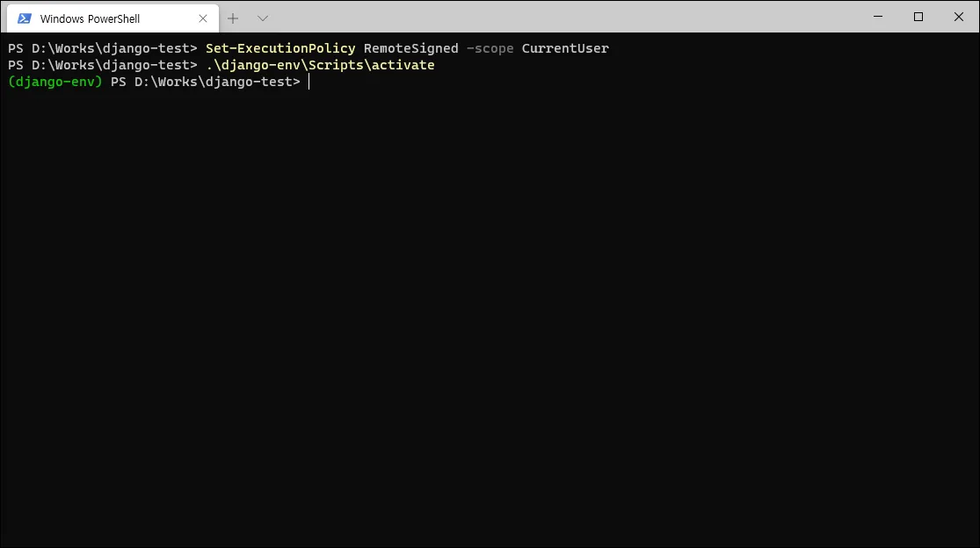Click the first line PS D:\Works\django-test> prompt
Viewport: 980px width, 548px height.
click(x=103, y=48)
